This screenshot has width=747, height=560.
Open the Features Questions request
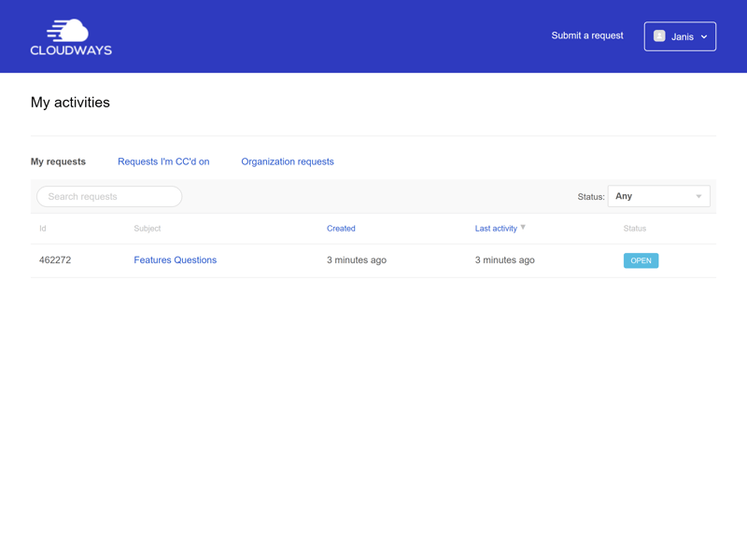pyautogui.click(x=175, y=260)
